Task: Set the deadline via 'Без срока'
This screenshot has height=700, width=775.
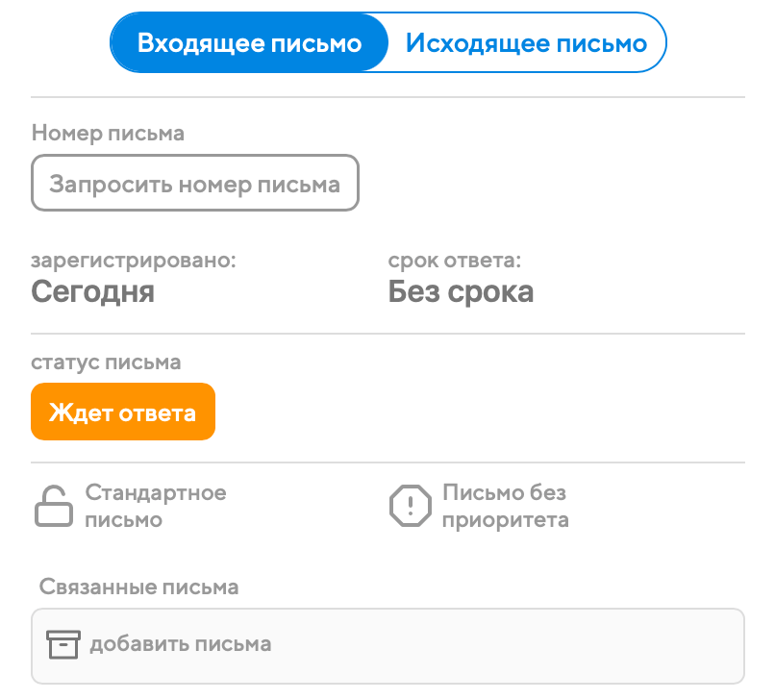Action: [x=461, y=291]
